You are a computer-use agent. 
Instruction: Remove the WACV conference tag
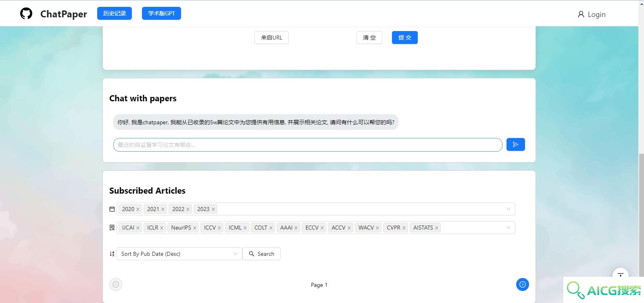point(377,228)
